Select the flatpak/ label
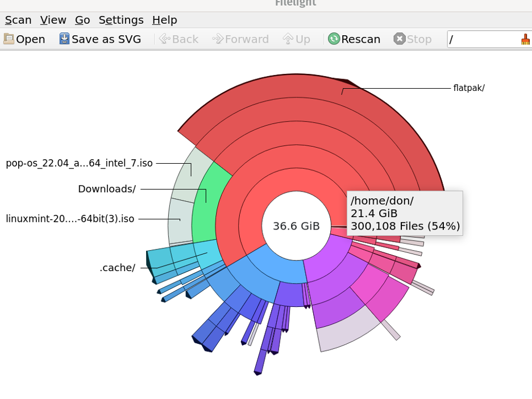Viewport: 532px width, 399px height. pyautogui.click(x=468, y=88)
